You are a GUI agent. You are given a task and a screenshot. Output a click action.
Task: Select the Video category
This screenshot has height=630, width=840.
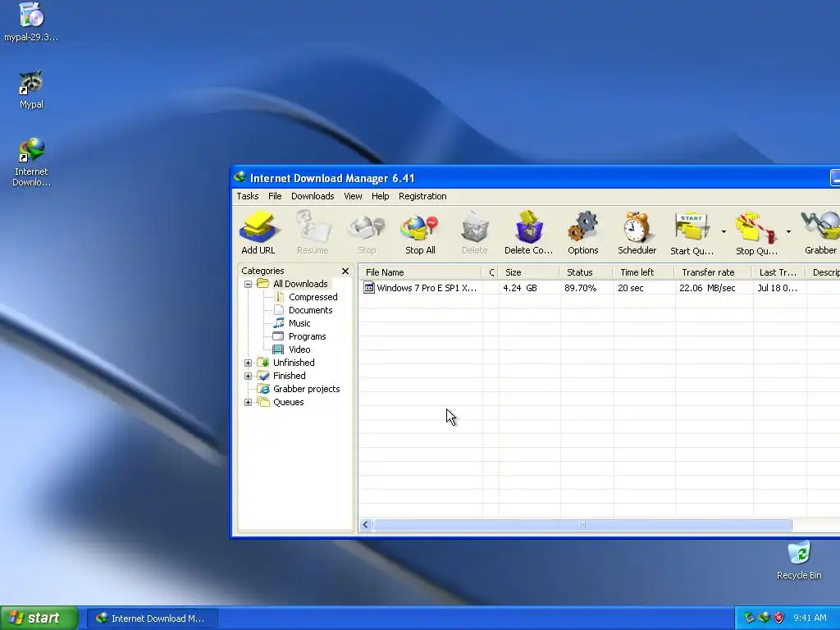299,349
